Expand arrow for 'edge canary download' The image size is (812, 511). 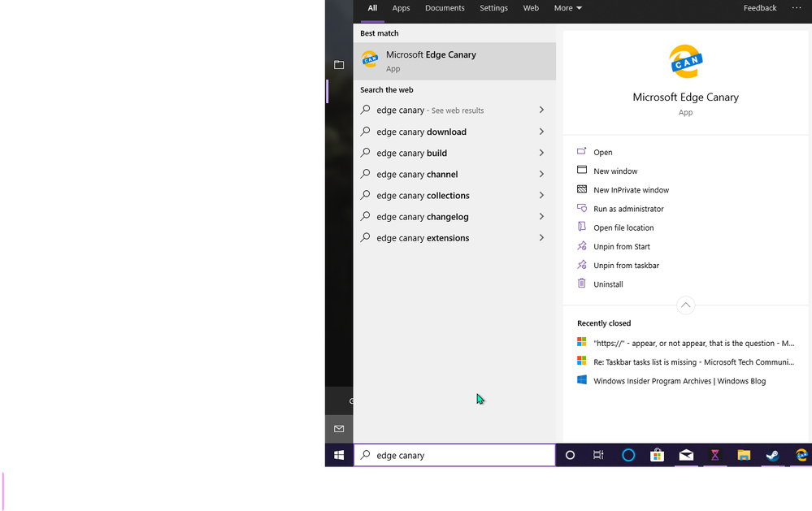[541, 132]
